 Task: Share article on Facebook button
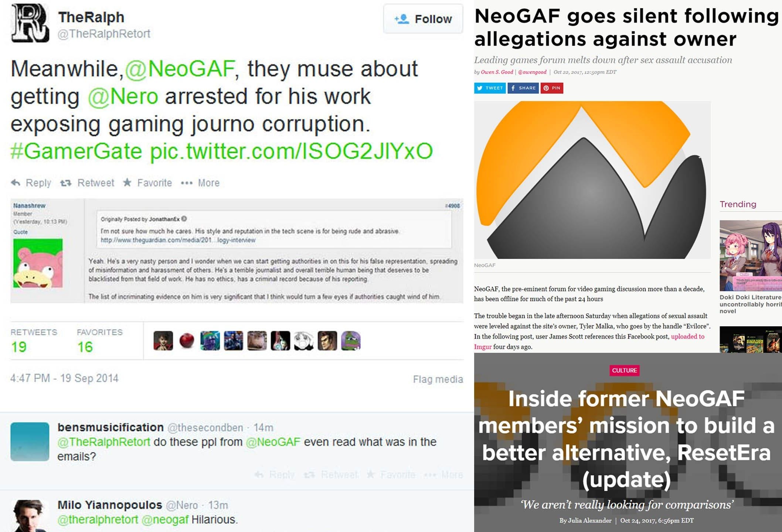pyautogui.click(x=523, y=88)
